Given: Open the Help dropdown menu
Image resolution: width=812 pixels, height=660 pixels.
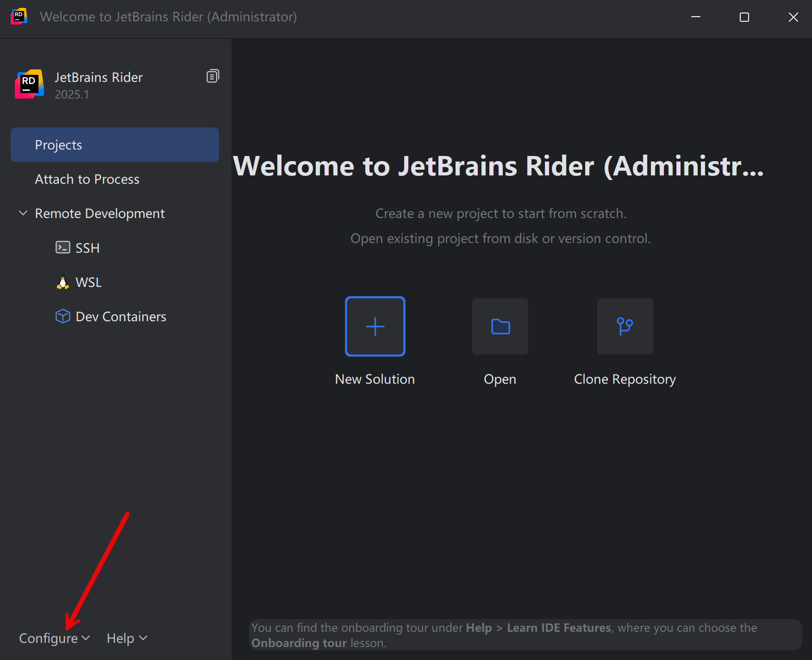Looking at the screenshot, I should 127,638.
